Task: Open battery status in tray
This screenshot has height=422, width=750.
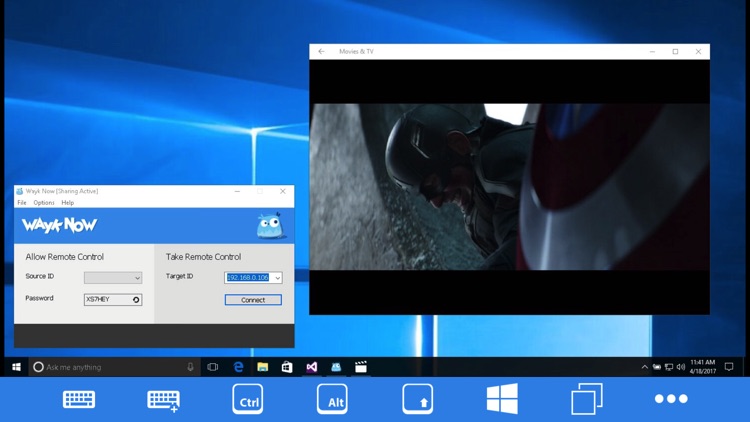Action: [657, 367]
